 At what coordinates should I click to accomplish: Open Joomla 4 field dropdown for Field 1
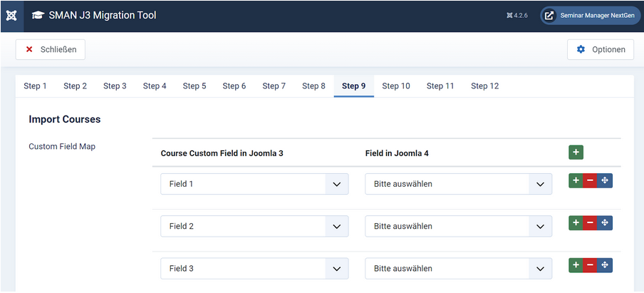(x=458, y=184)
